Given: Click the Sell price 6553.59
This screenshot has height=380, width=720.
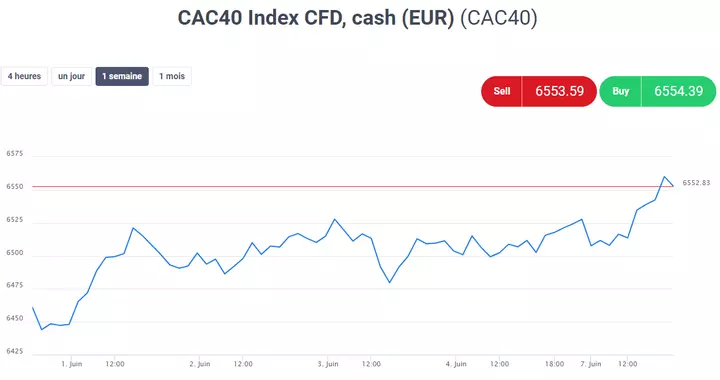Looking at the screenshot, I should pyautogui.click(x=559, y=91).
